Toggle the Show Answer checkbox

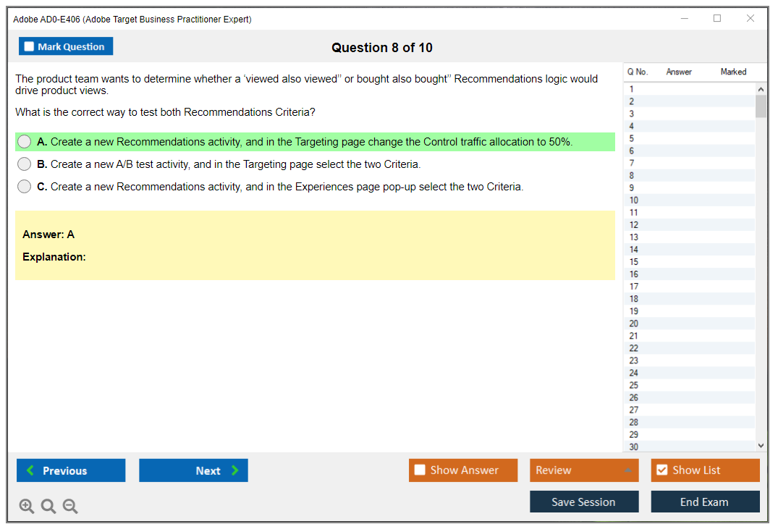click(420, 470)
